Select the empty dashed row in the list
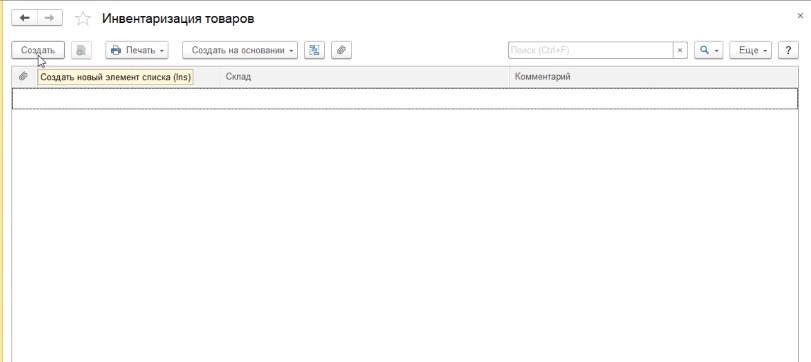Viewport: 811px width, 362px height. coord(405,98)
